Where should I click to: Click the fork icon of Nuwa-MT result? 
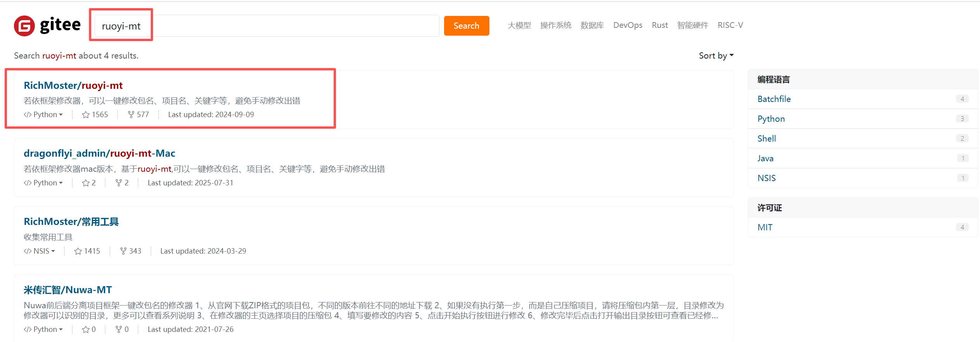[119, 329]
